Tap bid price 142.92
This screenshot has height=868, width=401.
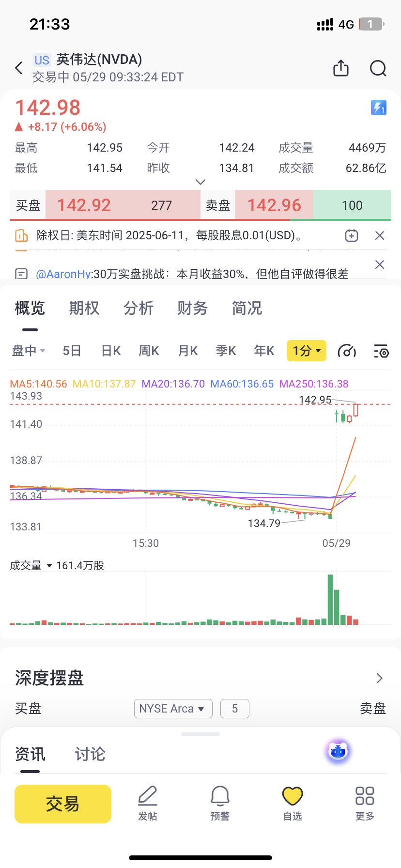pyautogui.click(x=84, y=205)
